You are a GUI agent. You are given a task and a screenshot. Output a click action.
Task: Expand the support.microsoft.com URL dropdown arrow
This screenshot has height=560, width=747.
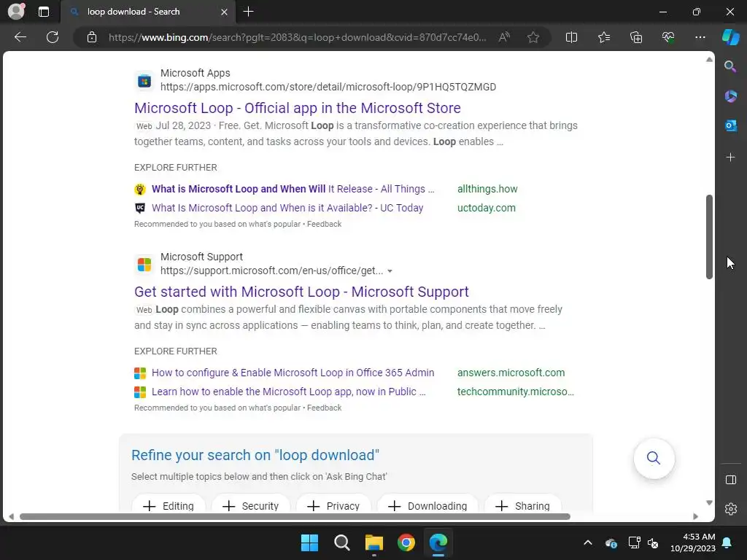[390, 271]
